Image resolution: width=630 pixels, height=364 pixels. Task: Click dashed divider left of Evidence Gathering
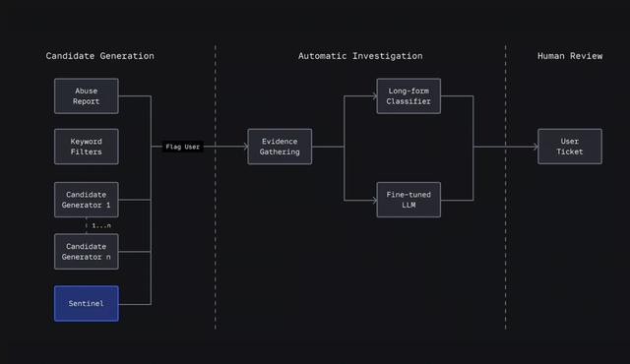coord(216,187)
